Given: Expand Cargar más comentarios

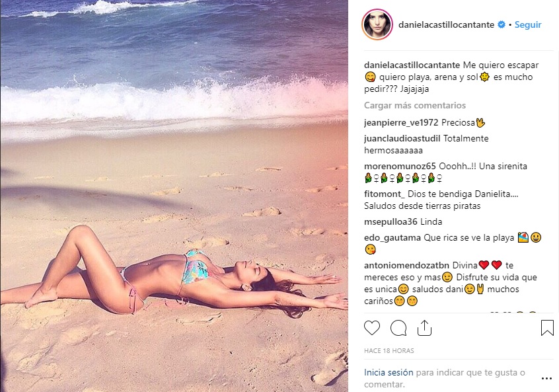Looking at the screenshot, I should coord(415,105).
